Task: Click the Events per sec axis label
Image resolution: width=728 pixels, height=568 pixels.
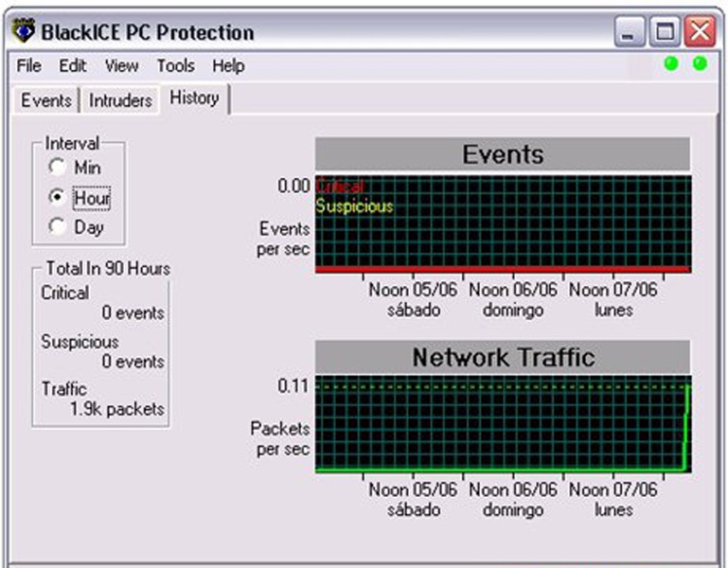Action: click(x=283, y=239)
